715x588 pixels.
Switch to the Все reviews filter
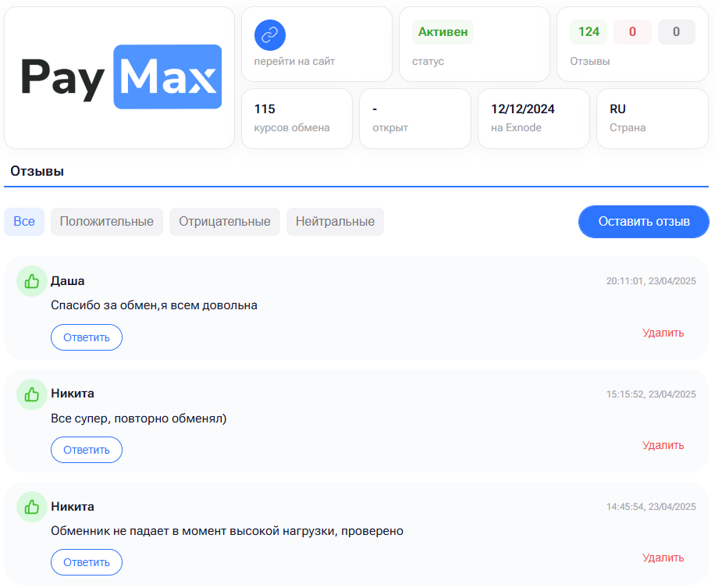click(24, 222)
